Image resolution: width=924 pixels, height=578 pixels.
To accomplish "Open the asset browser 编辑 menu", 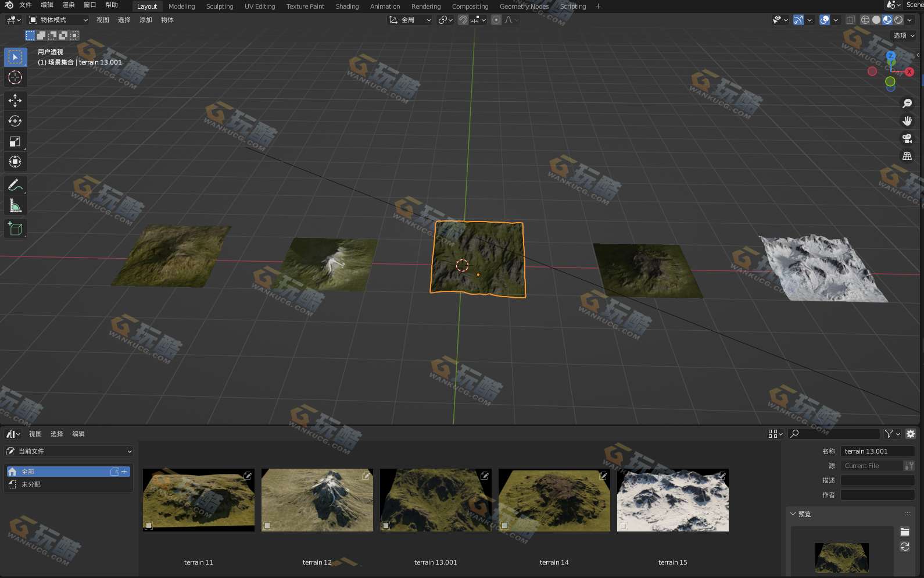I will (x=78, y=434).
